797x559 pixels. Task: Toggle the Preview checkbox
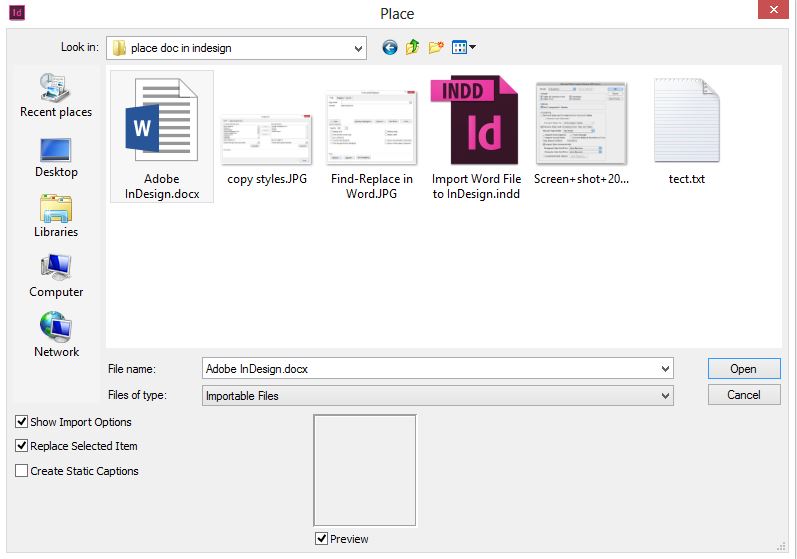pyautogui.click(x=321, y=539)
